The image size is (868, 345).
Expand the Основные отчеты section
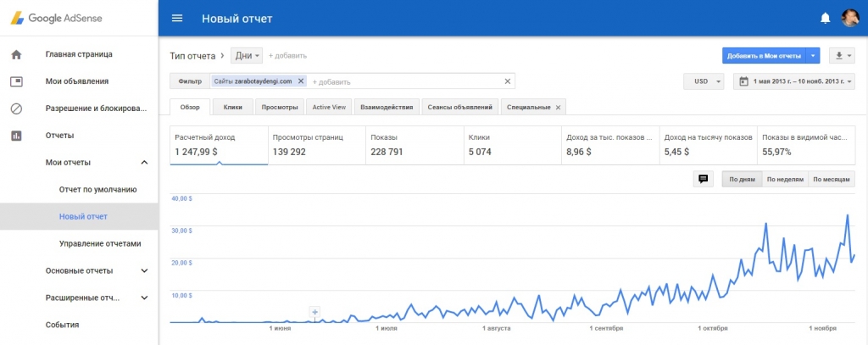[144, 271]
